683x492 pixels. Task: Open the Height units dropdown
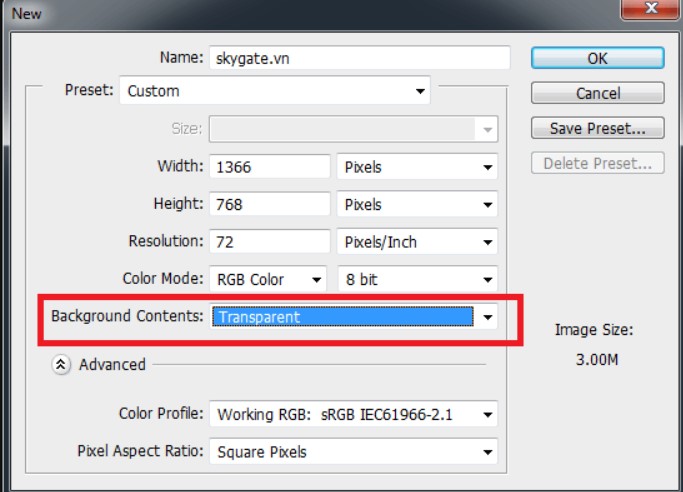tap(417, 204)
